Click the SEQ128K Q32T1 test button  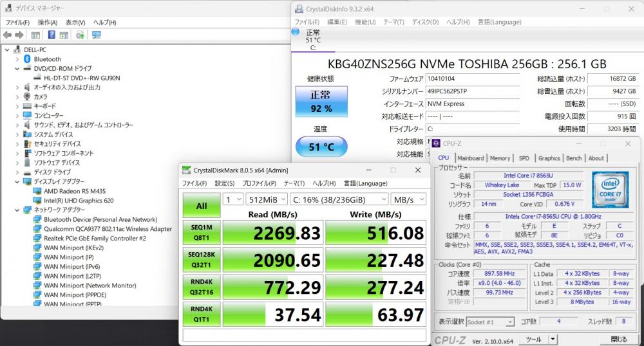[x=202, y=260]
